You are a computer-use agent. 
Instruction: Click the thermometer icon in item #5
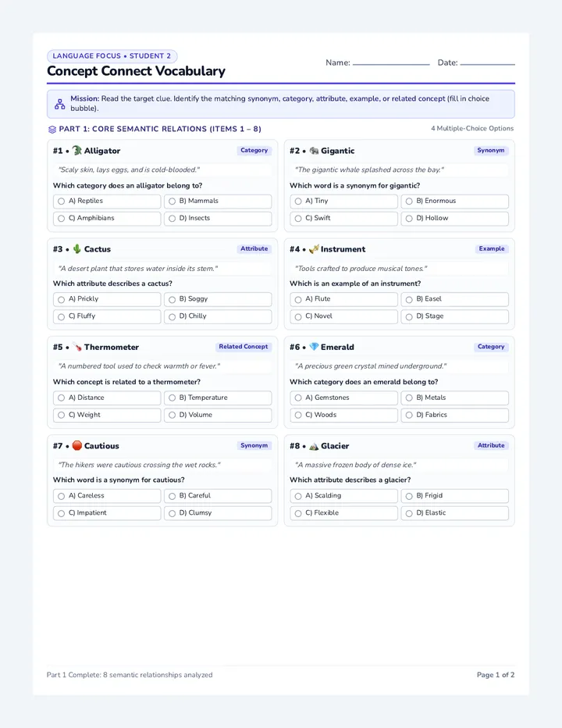click(x=77, y=347)
